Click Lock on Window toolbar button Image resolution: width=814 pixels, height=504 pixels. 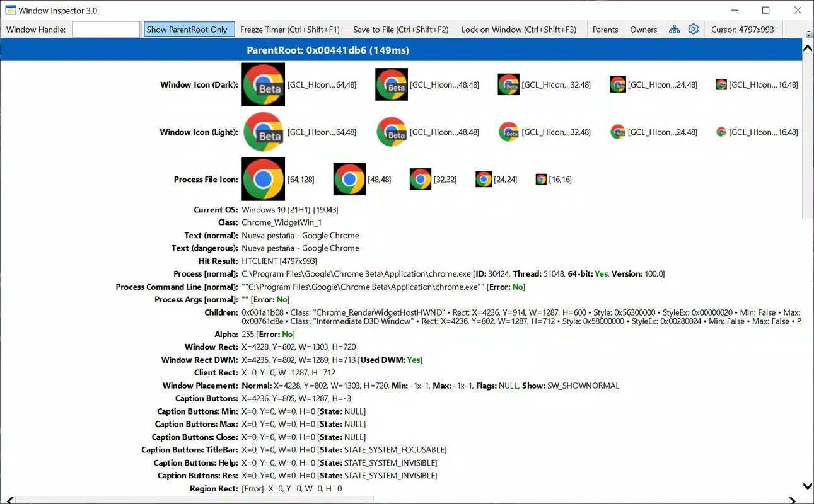(x=519, y=29)
